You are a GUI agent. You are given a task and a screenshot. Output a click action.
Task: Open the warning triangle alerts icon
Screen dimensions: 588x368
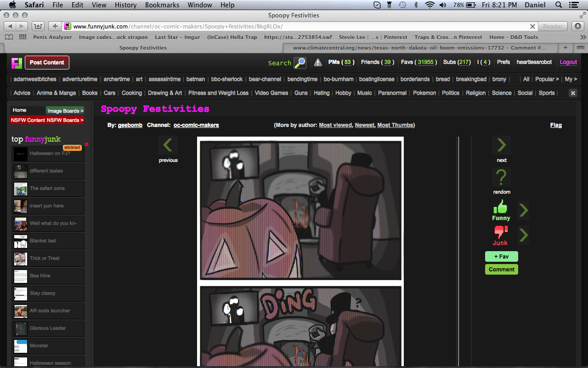click(317, 63)
